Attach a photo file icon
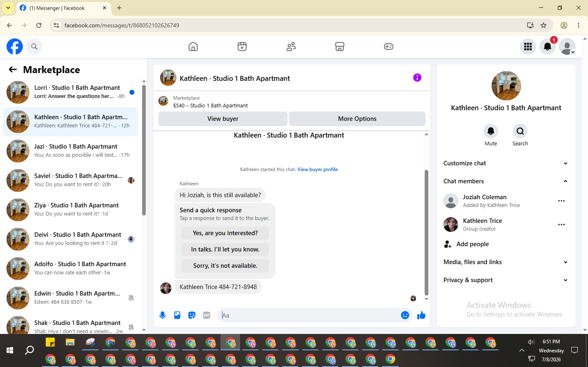Screen dimensions: 588x367 click(177, 315)
